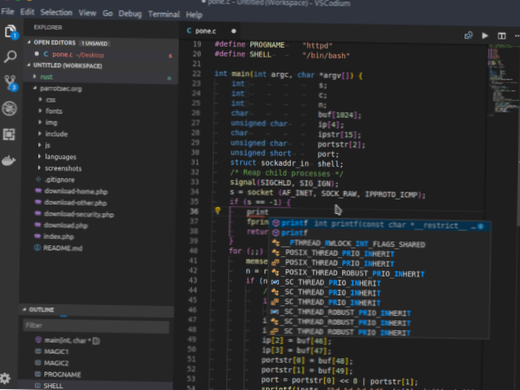This screenshot has width=520, height=390.
Task: Click line number 22 in the gutter
Action: (197, 74)
